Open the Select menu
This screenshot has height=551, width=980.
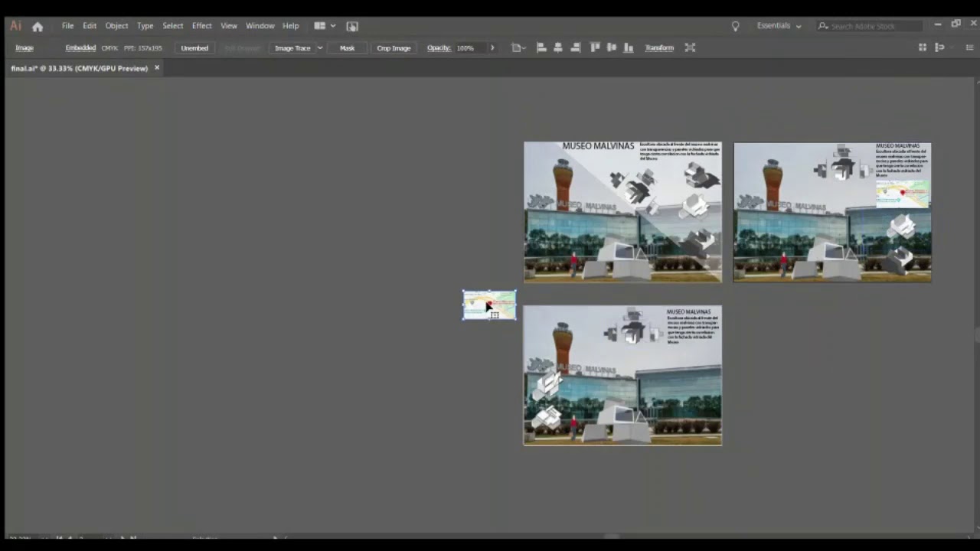pyautogui.click(x=172, y=26)
